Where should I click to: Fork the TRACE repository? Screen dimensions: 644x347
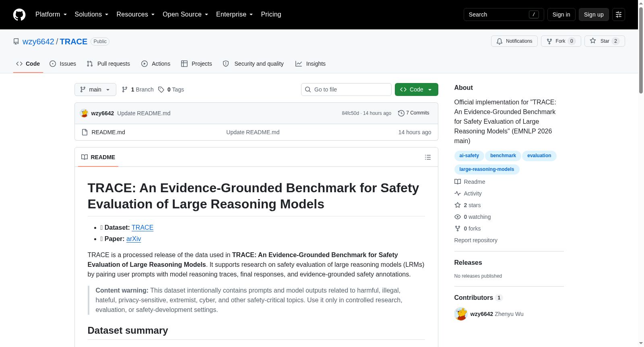pos(561,41)
